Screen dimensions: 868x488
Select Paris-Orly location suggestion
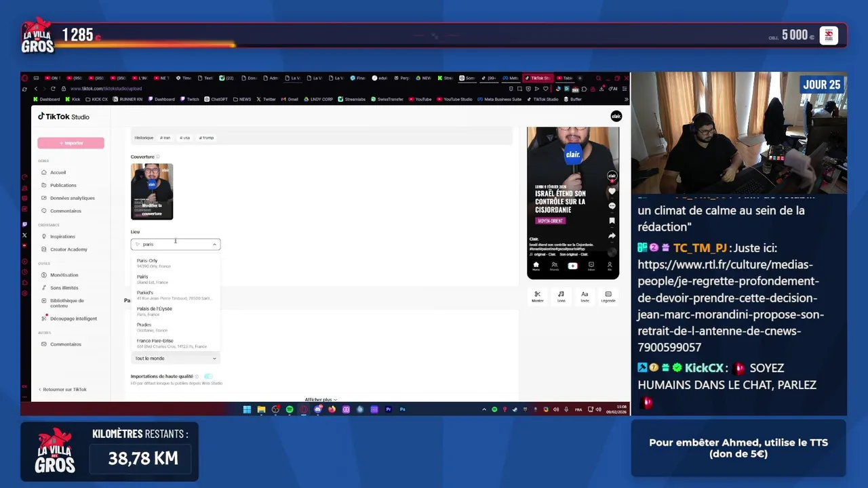coord(176,263)
